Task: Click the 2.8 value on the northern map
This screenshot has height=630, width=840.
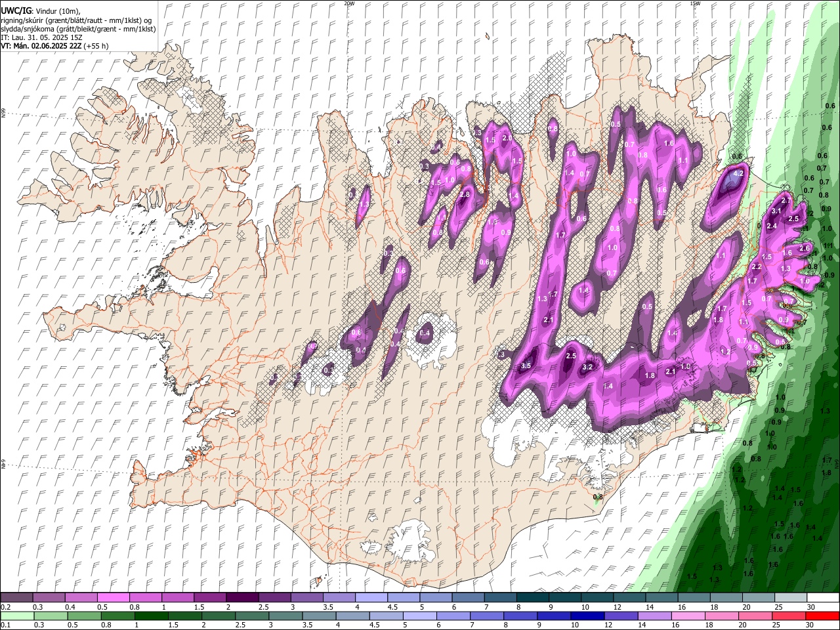Action: click(x=465, y=195)
